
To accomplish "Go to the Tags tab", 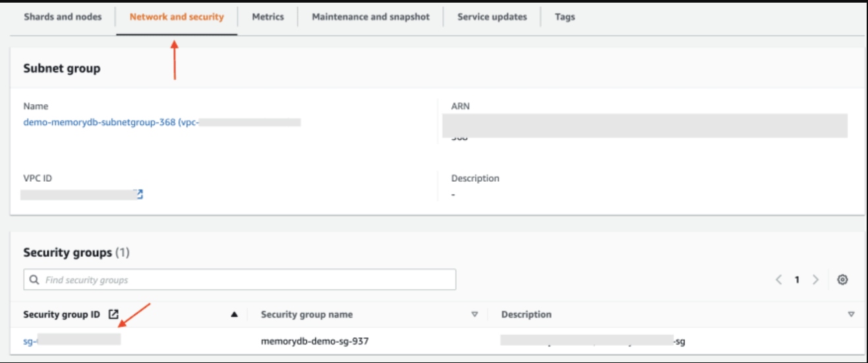I will (x=565, y=17).
